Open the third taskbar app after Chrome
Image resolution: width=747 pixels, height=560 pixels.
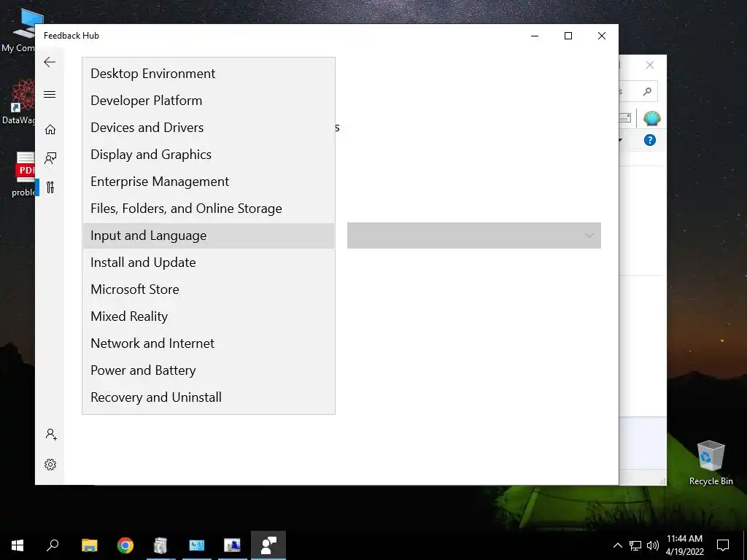233,545
